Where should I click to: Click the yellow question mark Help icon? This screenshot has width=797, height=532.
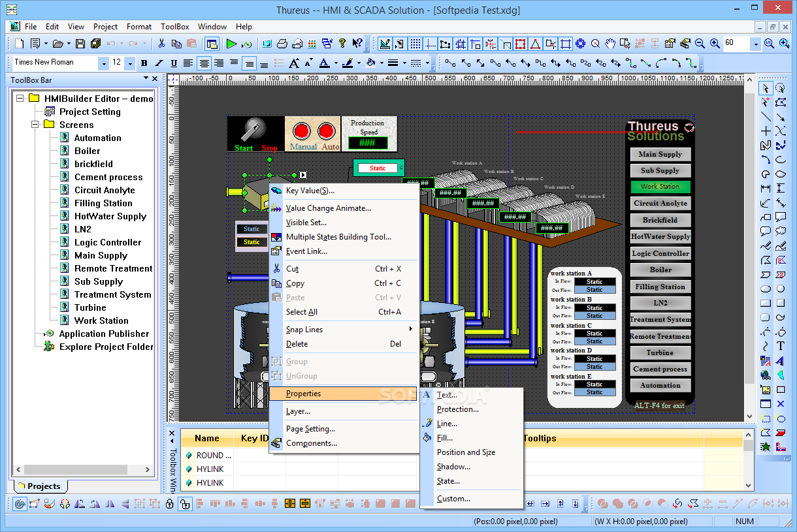point(342,44)
